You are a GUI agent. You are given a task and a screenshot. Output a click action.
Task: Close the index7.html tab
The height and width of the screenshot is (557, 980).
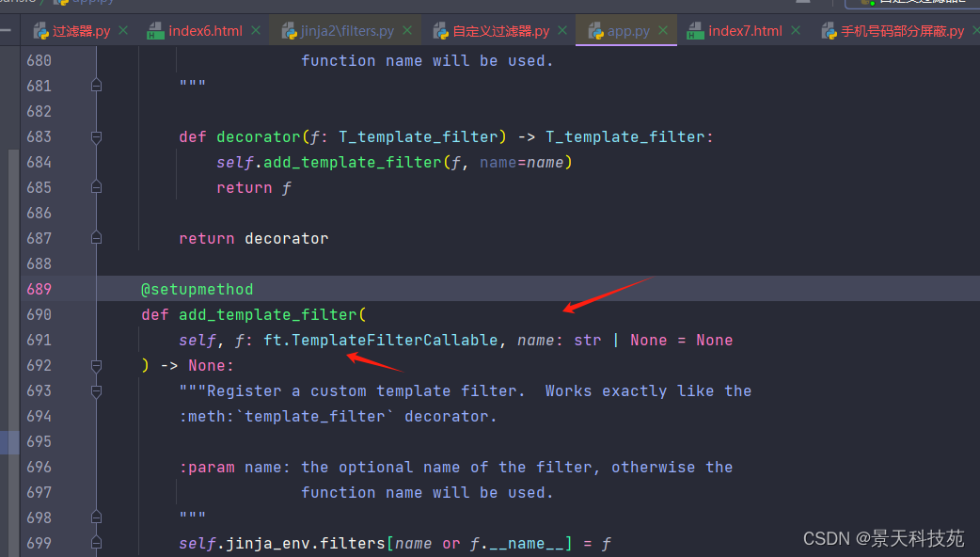[796, 31]
